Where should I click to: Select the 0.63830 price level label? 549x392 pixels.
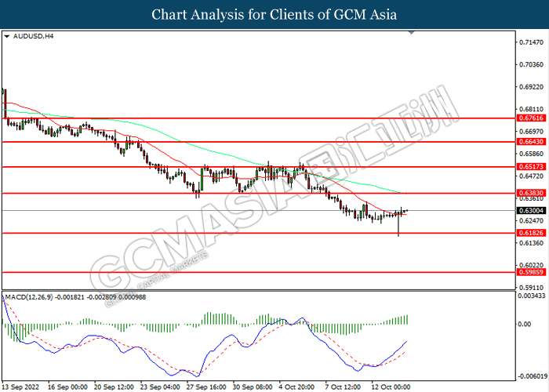click(x=531, y=193)
